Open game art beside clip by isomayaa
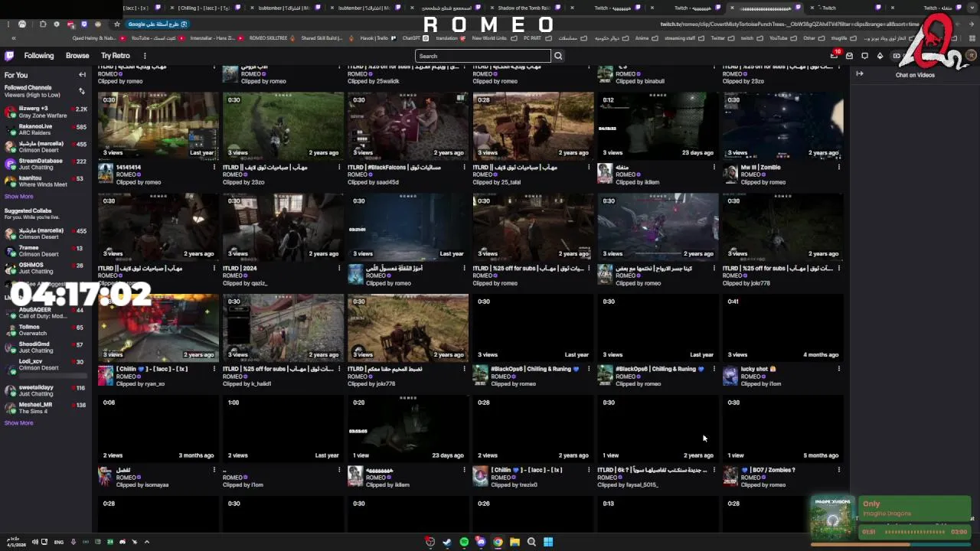 pyautogui.click(x=106, y=476)
